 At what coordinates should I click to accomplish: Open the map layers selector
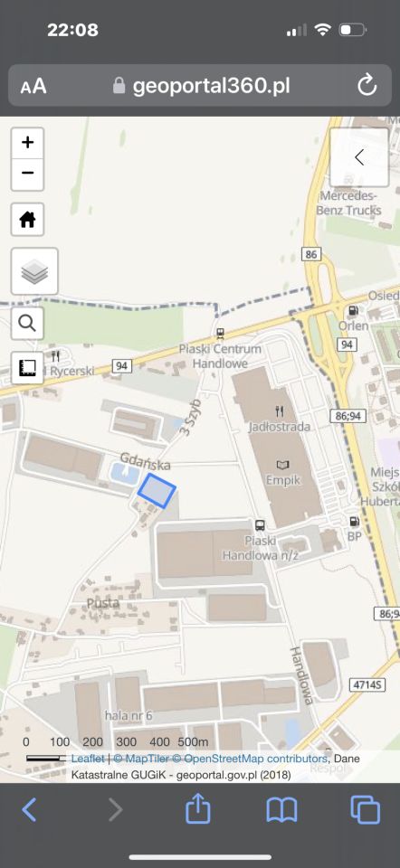[34, 271]
